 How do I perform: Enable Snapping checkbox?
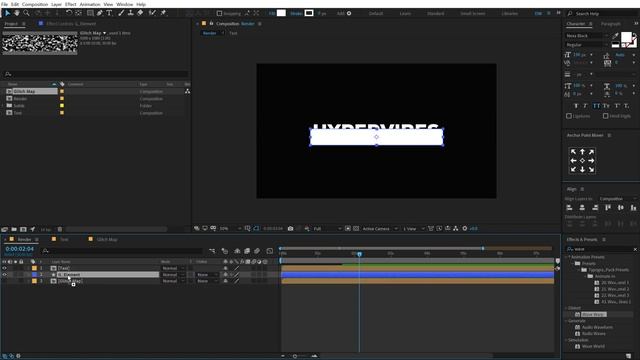pyautogui.click(x=219, y=13)
